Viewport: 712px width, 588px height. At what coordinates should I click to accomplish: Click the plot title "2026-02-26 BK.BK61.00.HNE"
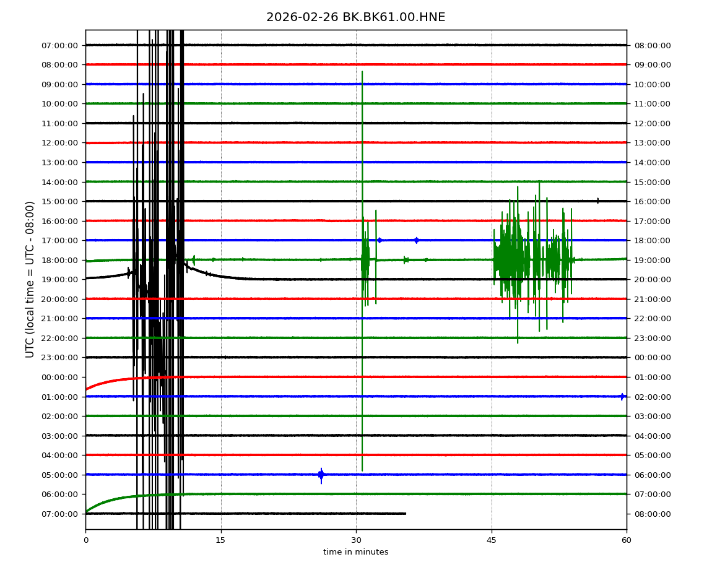355,17
